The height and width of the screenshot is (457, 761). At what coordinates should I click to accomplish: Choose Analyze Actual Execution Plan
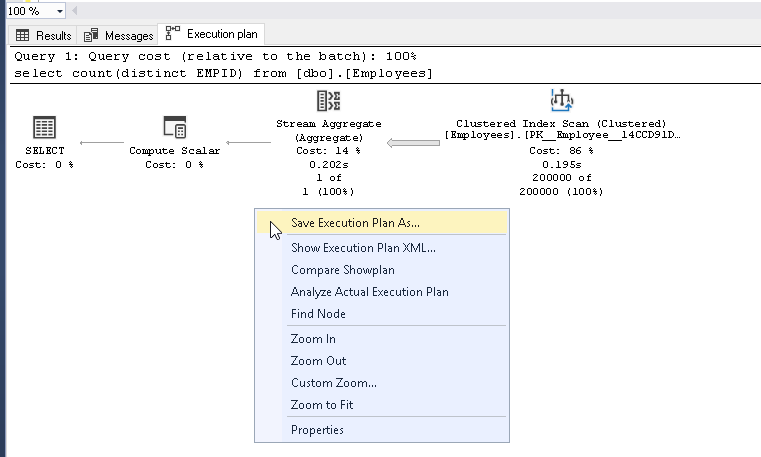point(369,292)
